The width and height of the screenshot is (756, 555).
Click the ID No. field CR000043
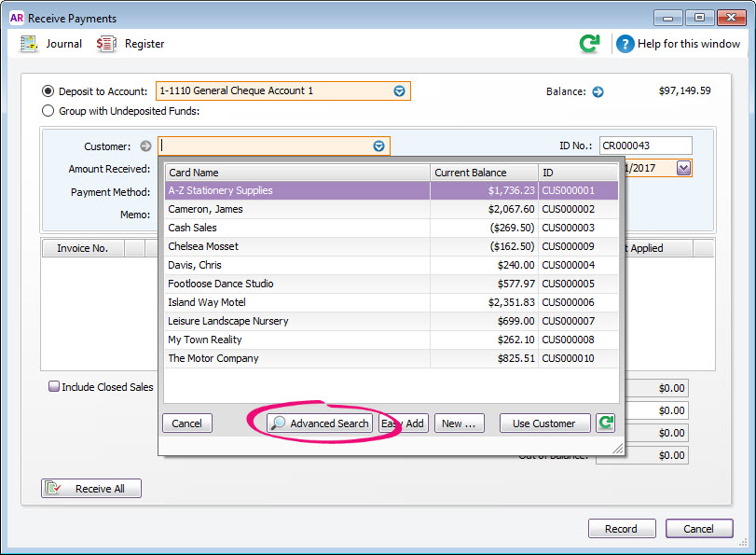point(646,146)
